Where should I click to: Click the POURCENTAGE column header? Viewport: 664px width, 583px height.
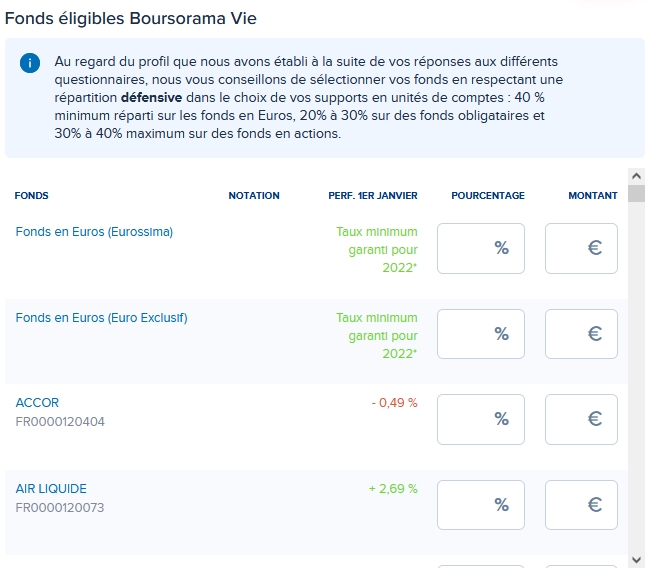pos(488,196)
